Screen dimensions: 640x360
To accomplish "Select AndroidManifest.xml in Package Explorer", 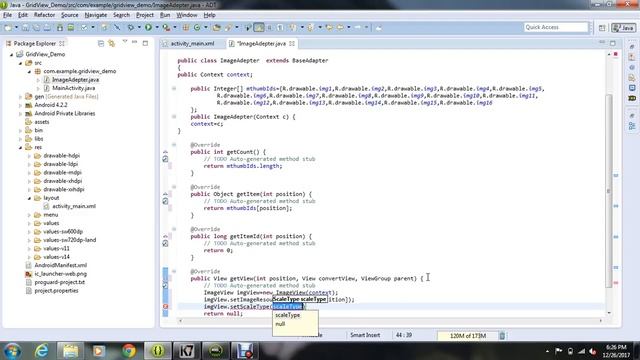I will coord(60,265).
